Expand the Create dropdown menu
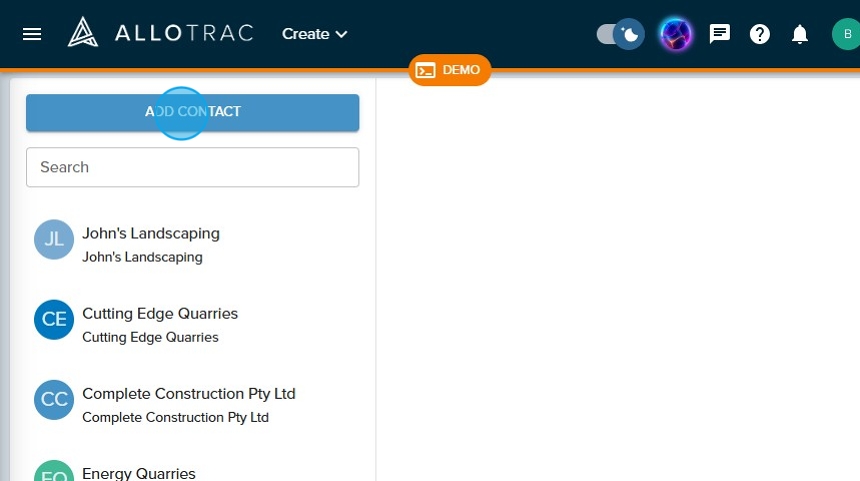This screenshot has width=860, height=481. coord(315,34)
